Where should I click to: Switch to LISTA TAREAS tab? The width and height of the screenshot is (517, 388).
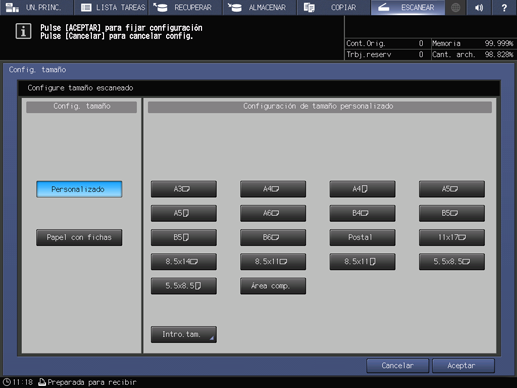click(x=111, y=7)
